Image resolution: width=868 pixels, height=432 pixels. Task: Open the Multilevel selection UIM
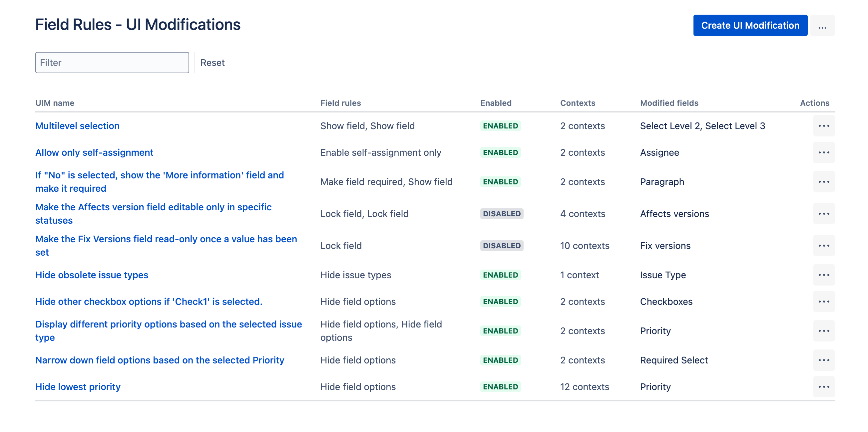coord(77,126)
